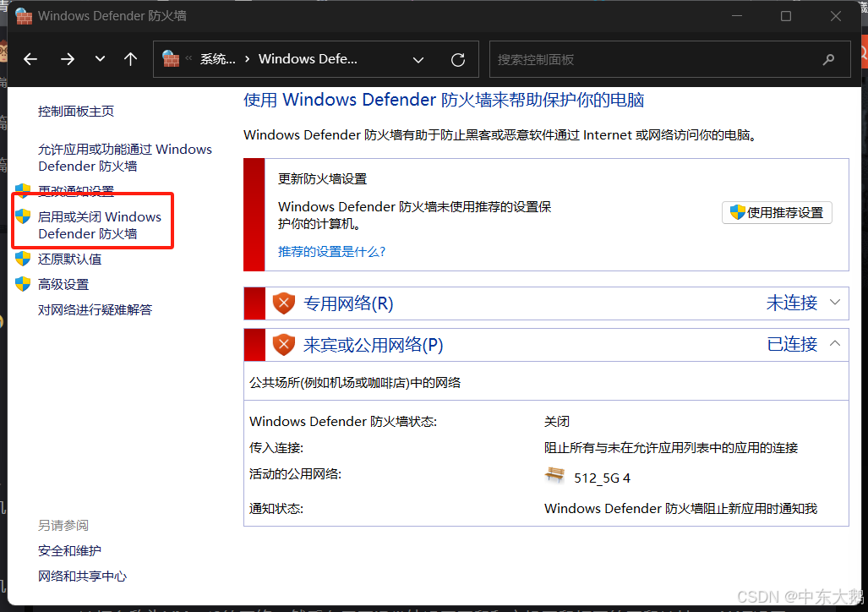Go forward with the right arrow button
This screenshot has height=612, width=868.
click(67, 58)
